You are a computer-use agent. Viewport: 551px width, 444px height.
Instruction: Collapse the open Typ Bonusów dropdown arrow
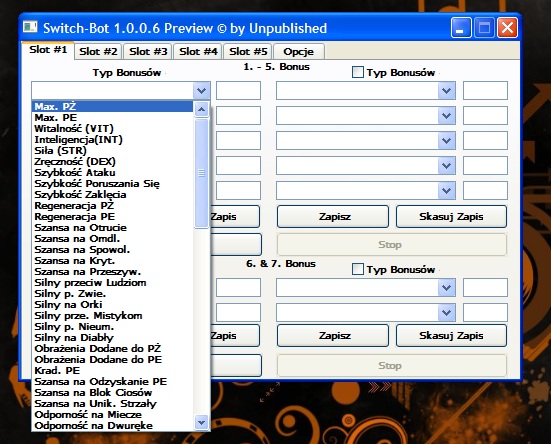201,91
